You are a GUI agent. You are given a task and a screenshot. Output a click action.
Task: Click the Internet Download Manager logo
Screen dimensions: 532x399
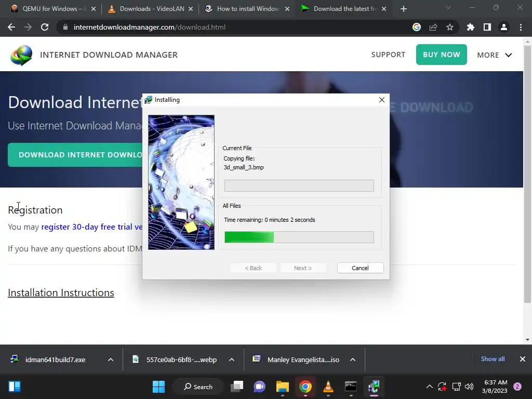coord(21,55)
